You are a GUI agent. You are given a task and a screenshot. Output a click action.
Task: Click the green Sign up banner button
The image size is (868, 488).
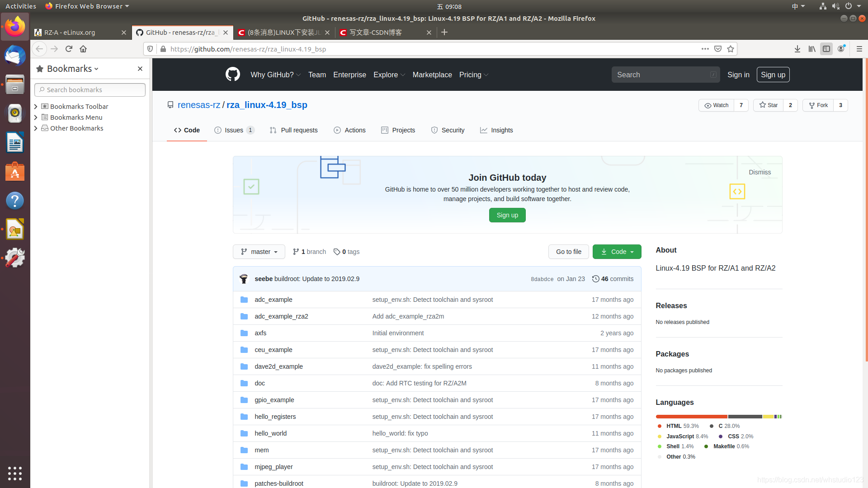click(x=507, y=215)
